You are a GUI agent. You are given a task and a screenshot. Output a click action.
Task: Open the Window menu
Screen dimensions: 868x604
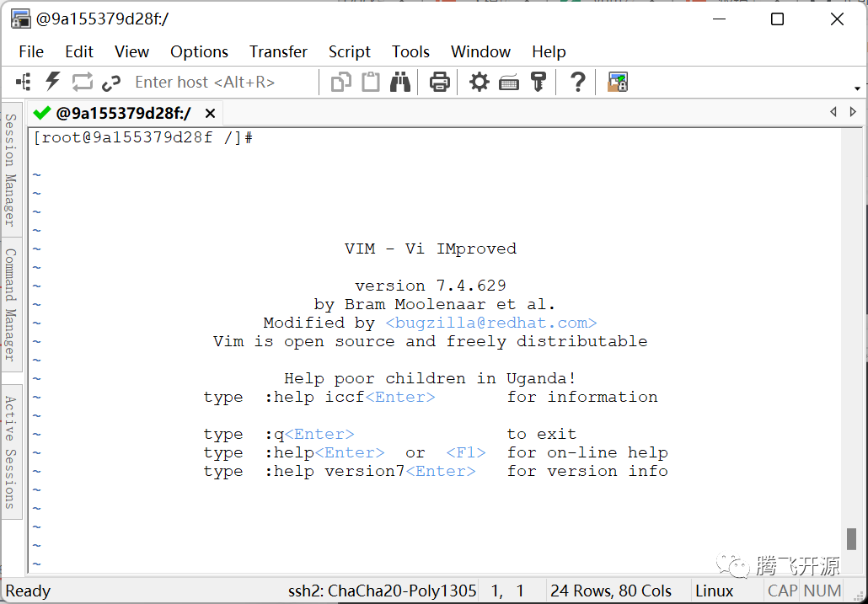point(480,52)
